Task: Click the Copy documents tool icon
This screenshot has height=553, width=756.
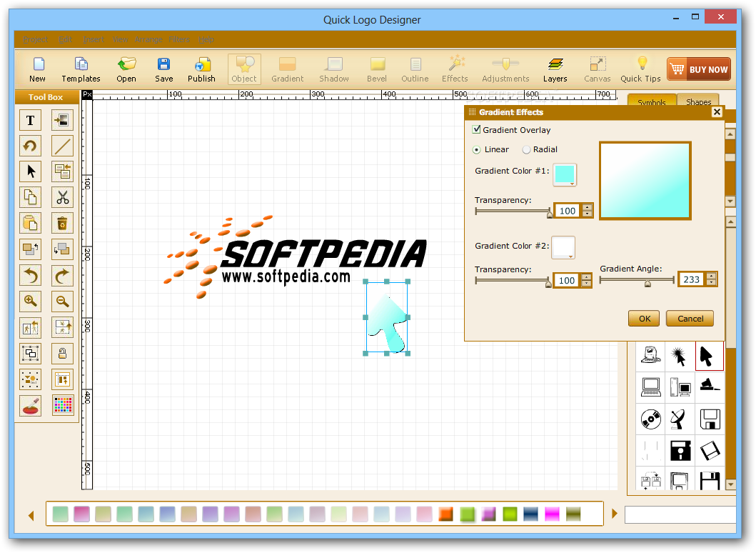Action: coord(31,197)
